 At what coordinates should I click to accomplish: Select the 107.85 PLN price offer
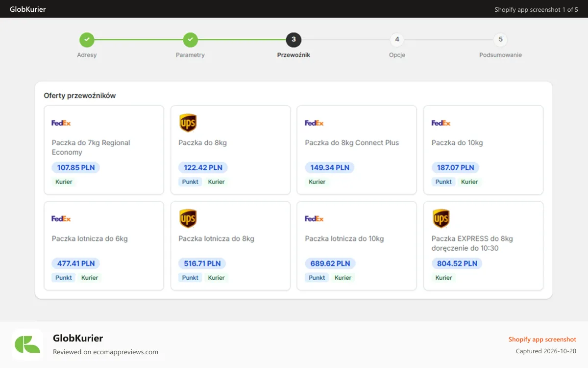click(76, 167)
